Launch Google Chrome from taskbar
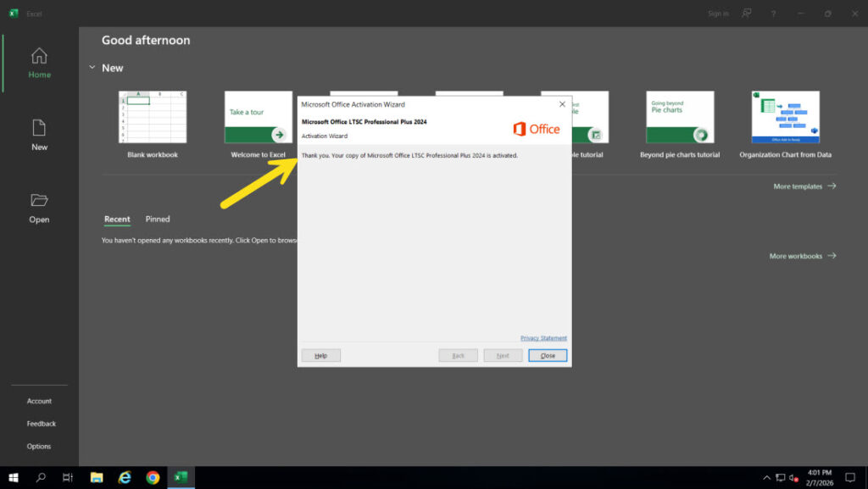 click(153, 477)
